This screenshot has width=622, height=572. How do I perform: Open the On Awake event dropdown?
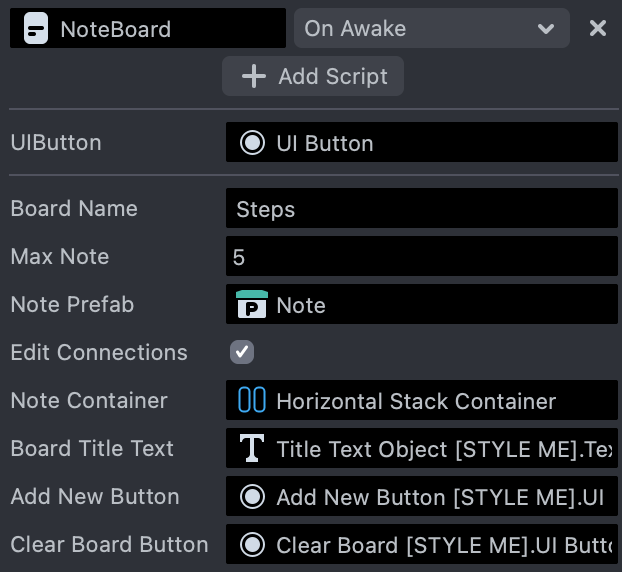(x=420, y=29)
